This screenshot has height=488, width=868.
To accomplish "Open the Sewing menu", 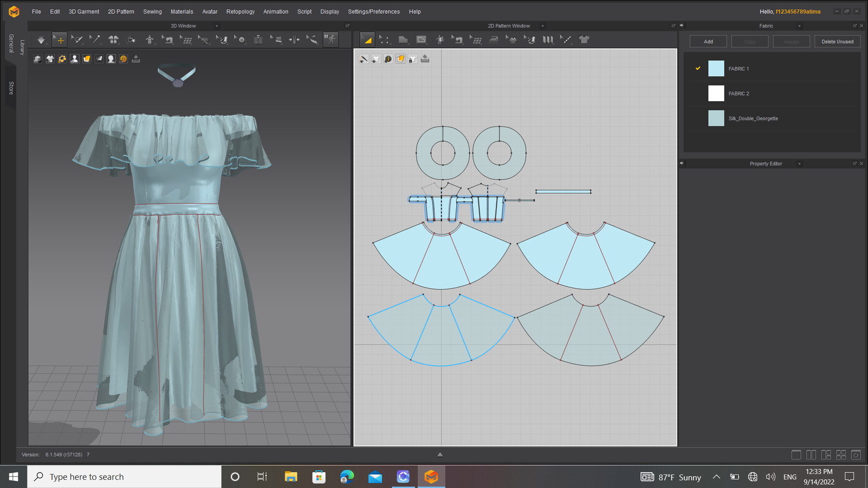I will tap(152, 11).
